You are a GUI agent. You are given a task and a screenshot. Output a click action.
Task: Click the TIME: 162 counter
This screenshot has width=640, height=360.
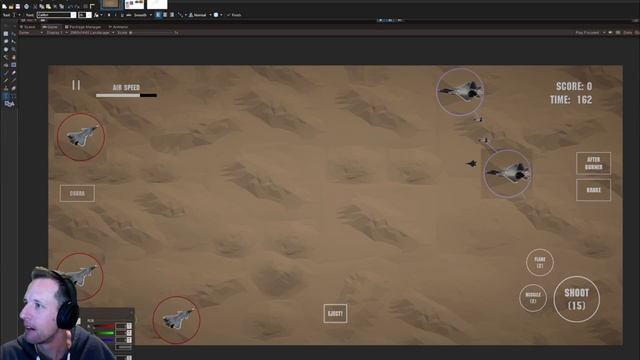571,100
